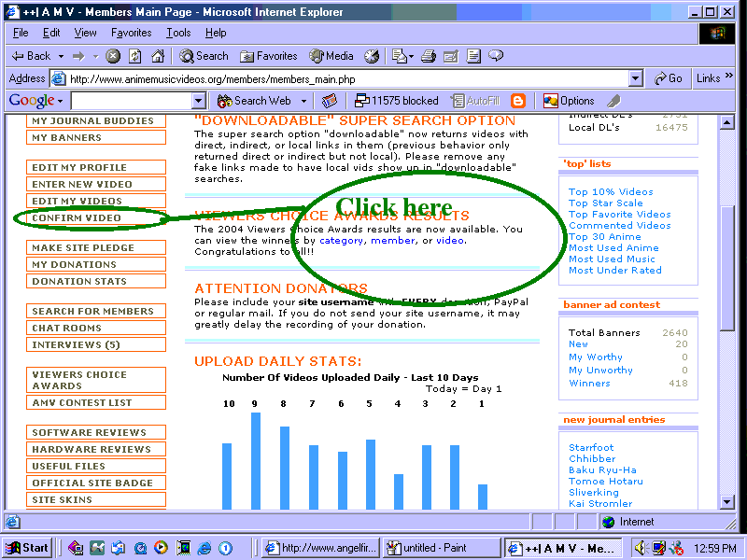Click the Start button on the taskbar
The width and height of the screenshot is (747, 560).
[x=27, y=549]
